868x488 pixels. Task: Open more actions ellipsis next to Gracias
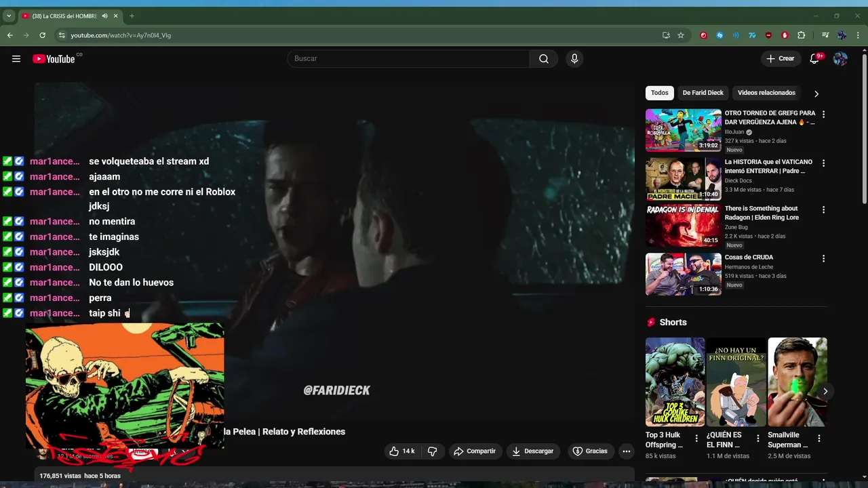[x=627, y=451]
